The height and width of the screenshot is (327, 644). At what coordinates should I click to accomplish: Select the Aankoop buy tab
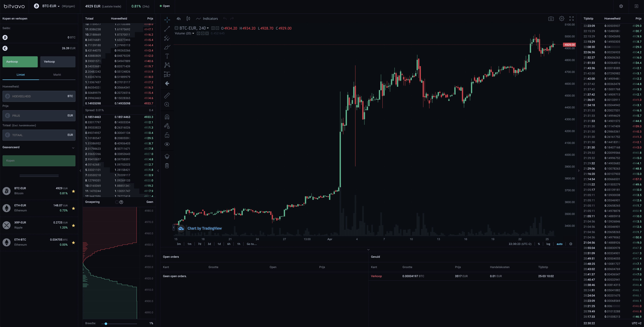click(x=20, y=62)
